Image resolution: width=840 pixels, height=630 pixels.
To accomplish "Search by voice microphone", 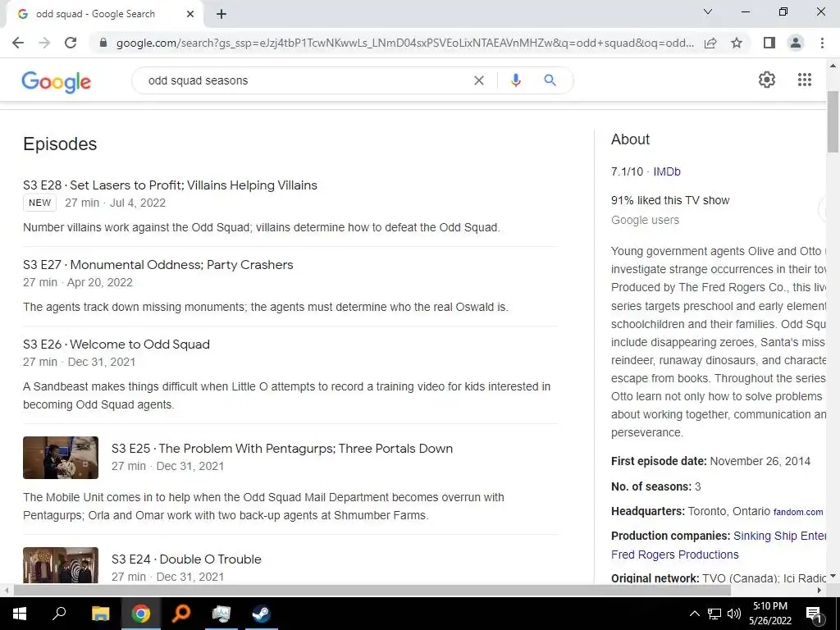I will click(515, 80).
